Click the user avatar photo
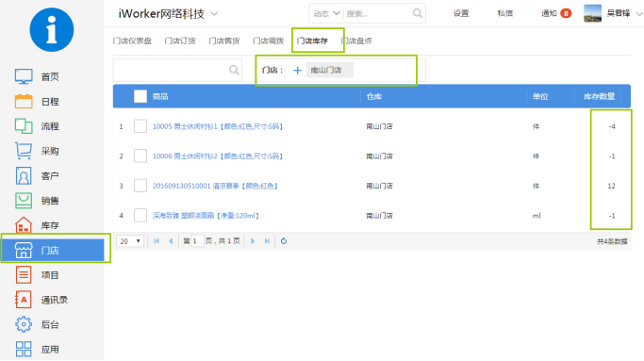644x361 pixels. (x=592, y=13)
